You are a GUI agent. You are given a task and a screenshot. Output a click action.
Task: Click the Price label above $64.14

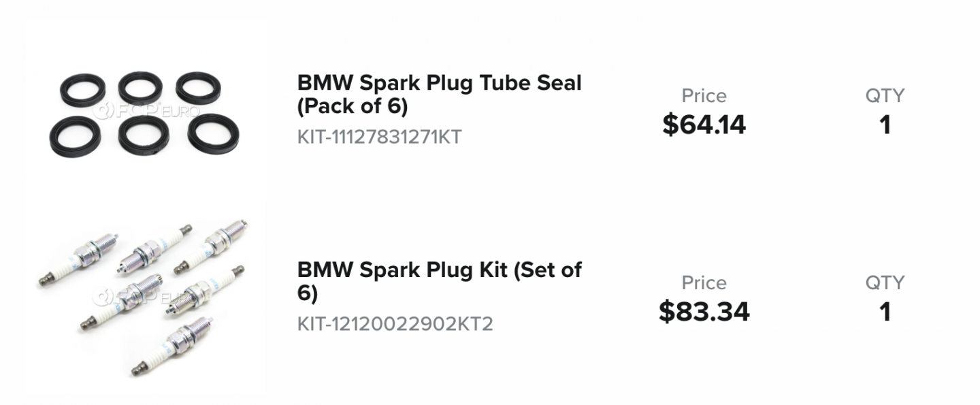point(704,96)
